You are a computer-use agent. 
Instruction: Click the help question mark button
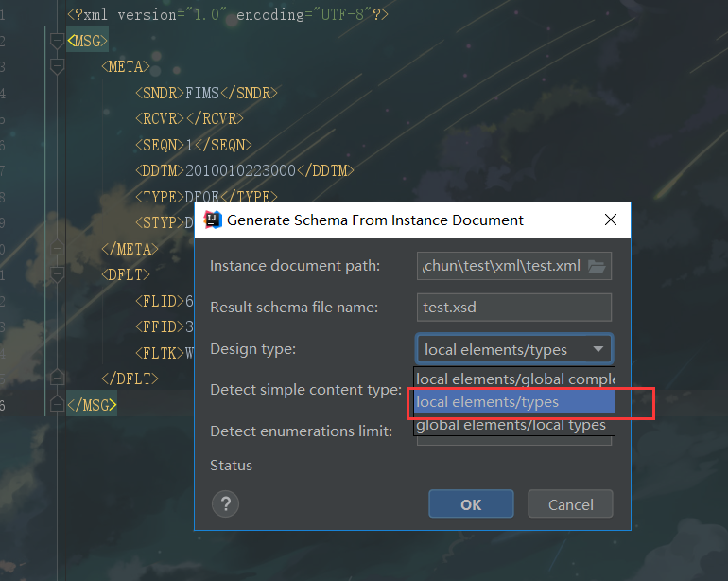point(225,503)
